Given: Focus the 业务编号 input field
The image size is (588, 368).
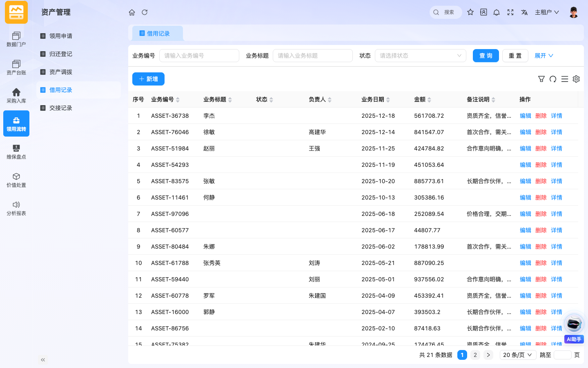Looking at the screenshot, I should tap(199, 56).
